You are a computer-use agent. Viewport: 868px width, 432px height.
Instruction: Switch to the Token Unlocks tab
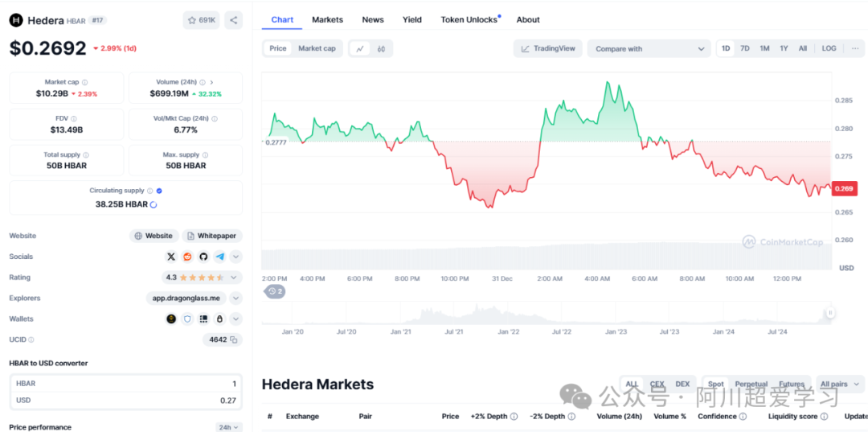point(469,20)
